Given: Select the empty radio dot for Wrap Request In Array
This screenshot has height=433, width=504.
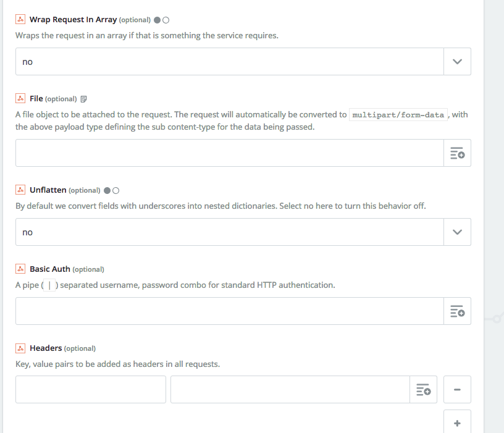Looking at the screenshot, I should click(166, 20).
